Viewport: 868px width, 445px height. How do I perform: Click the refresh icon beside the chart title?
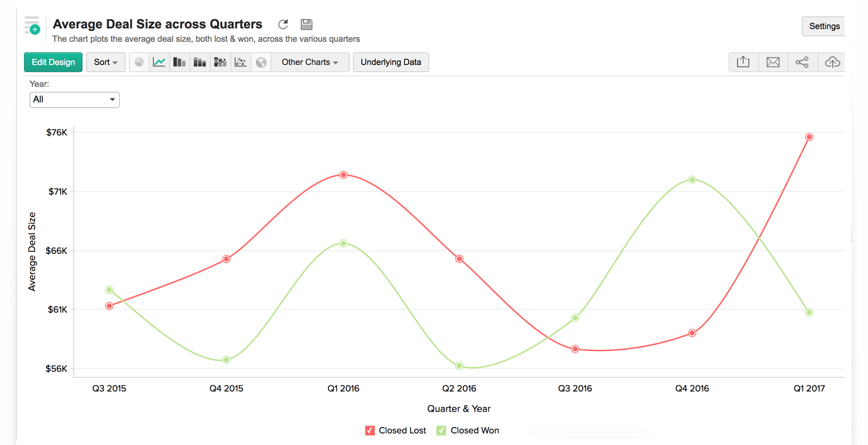[x=283, y=24]
